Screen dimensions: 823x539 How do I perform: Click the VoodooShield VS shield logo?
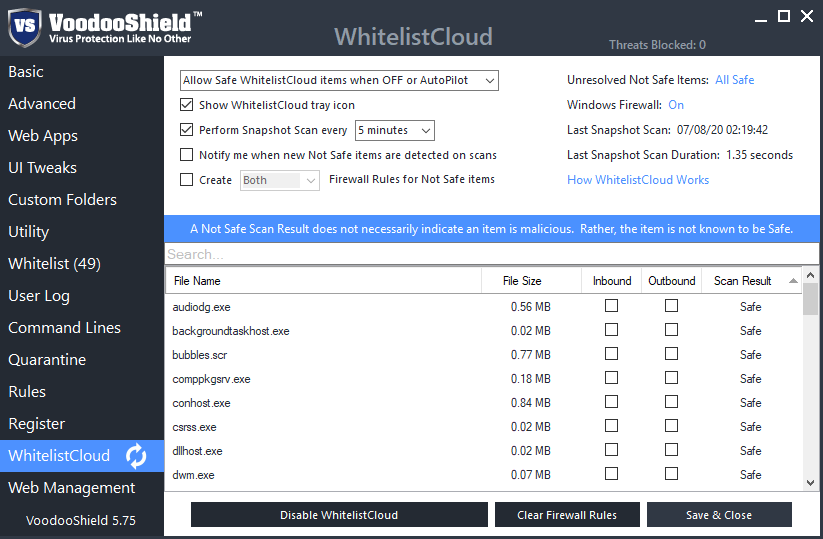[25, 27]
